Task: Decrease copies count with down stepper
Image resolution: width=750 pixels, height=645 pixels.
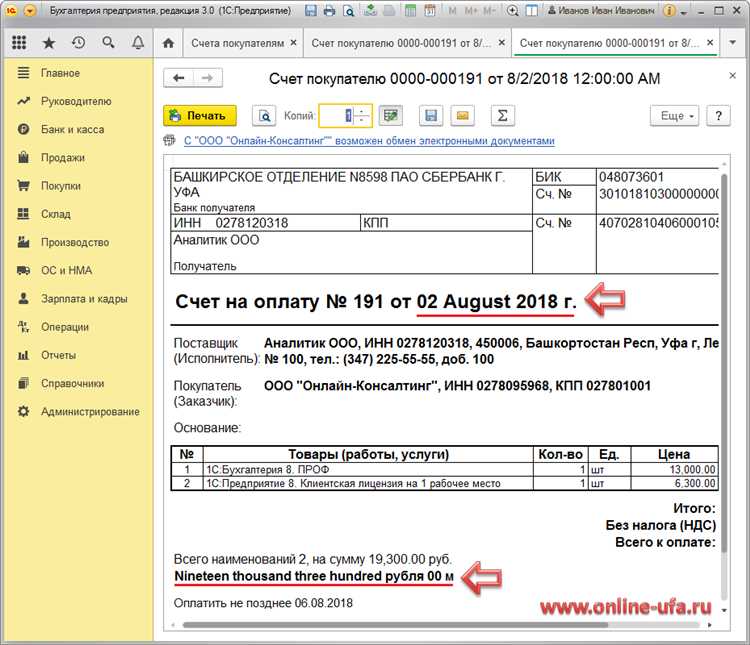Action: point(363,121)
